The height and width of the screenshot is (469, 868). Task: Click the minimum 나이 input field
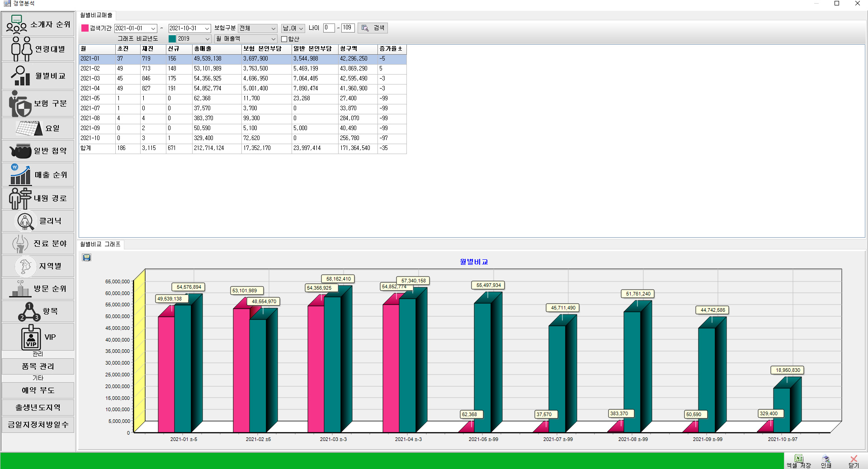[x=329, y=28]
